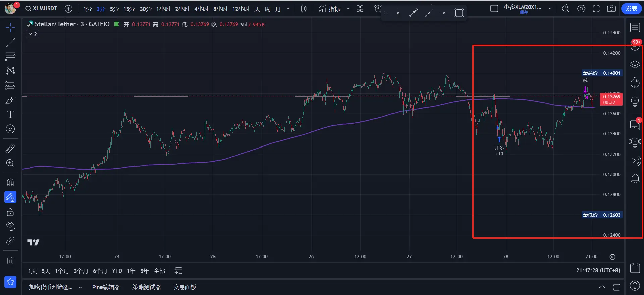Click the XLMUSDT symbol search field
Screen dimensions: 644x295
tap(42, 9)
